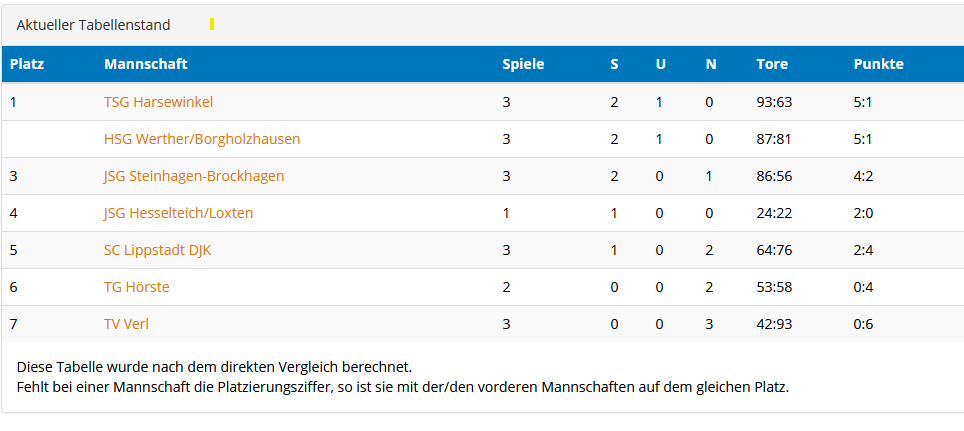Click the Punkte column header

[x=878, y=64]
